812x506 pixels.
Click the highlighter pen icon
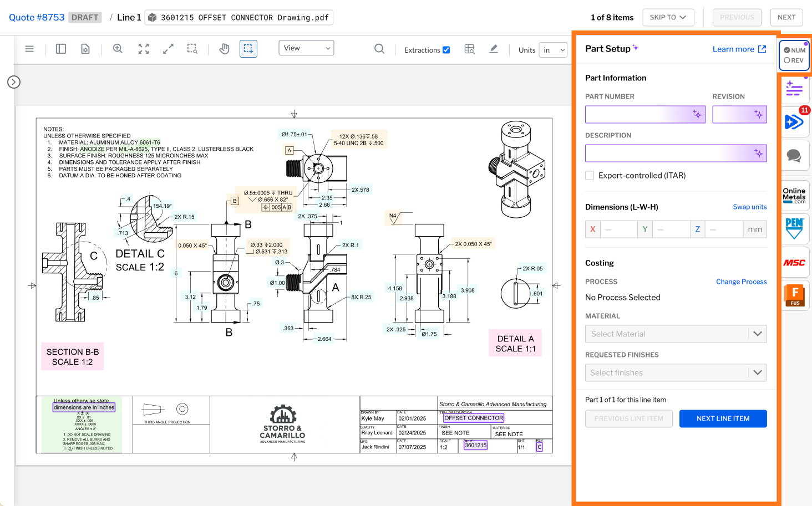coord(494,49)
